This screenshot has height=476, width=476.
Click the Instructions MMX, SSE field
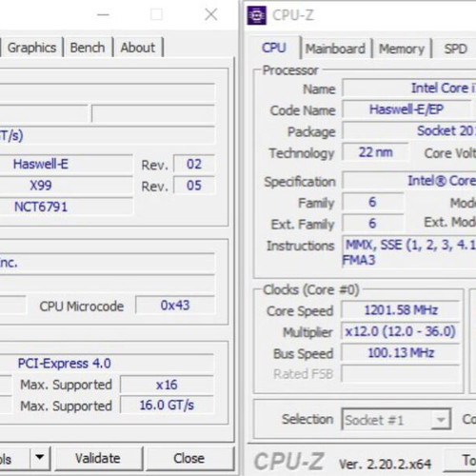pyautogui.click(x=409, y=252)
